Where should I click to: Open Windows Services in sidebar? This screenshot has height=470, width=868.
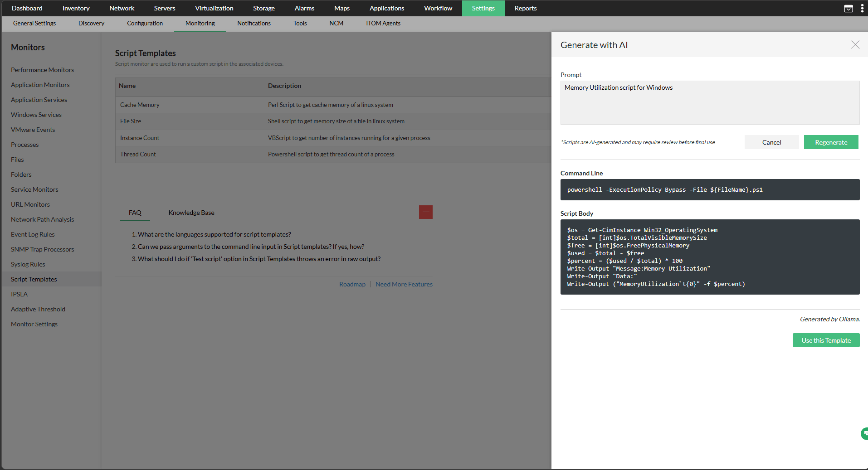coord(36,115)
